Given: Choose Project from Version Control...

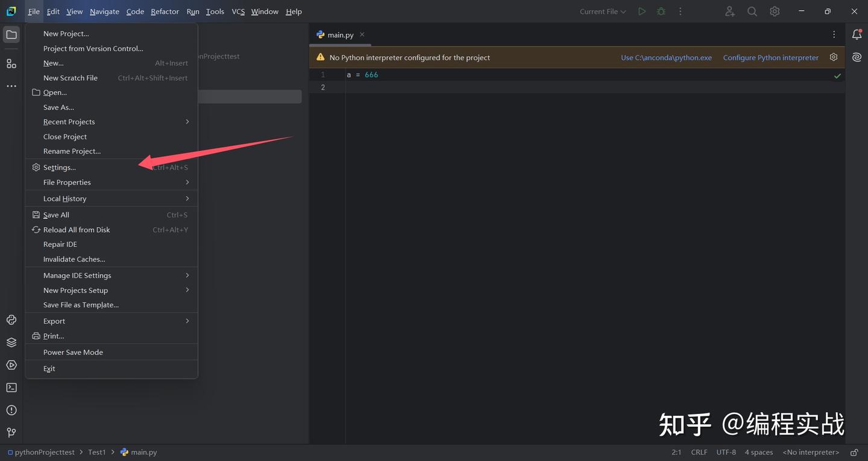Looking at the screenshot, I should tap(112, 48).
